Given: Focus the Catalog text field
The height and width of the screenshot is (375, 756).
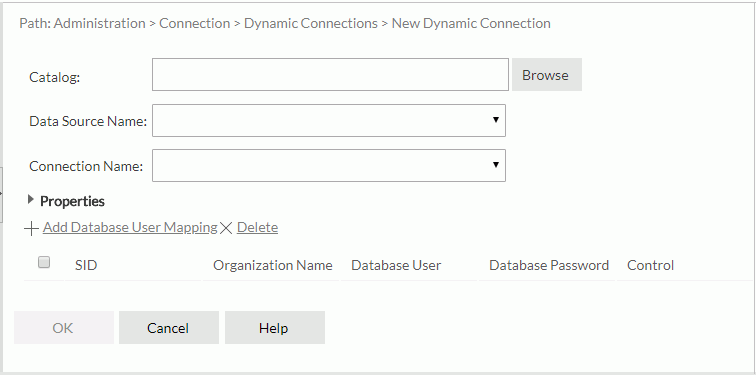Looking at the screenshot, I should coord(330,75).
